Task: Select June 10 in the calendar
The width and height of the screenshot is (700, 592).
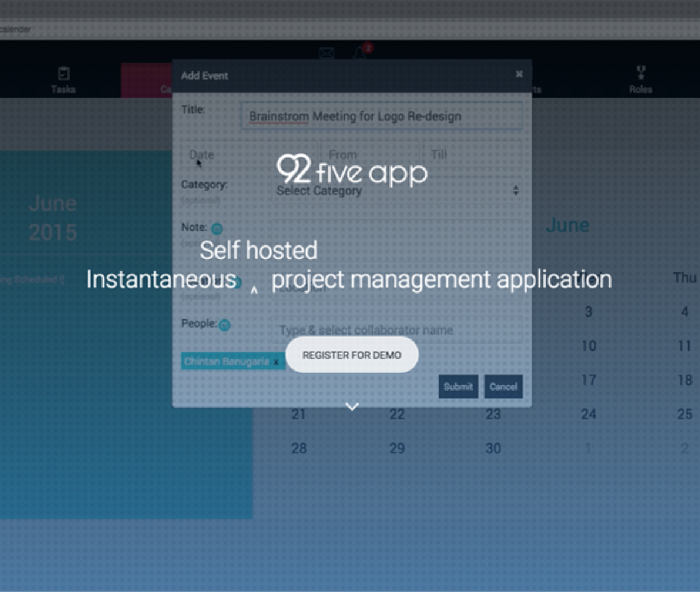Action: point(588,346)
